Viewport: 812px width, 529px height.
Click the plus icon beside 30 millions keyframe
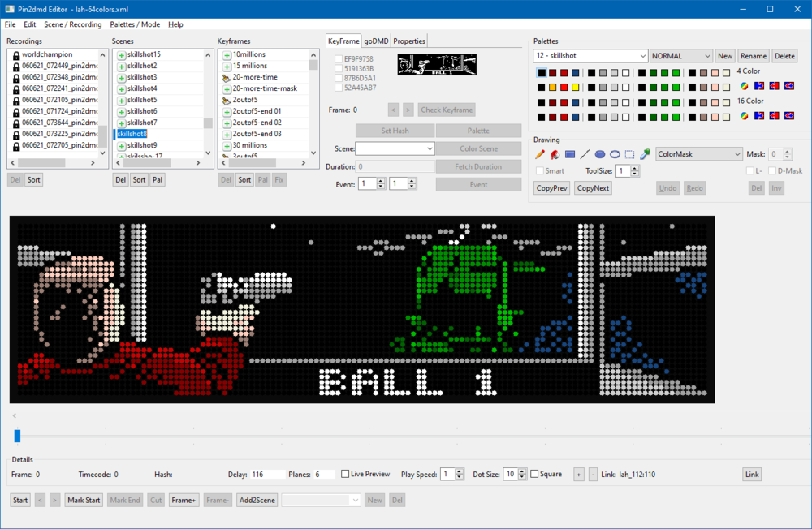point(227,146)
